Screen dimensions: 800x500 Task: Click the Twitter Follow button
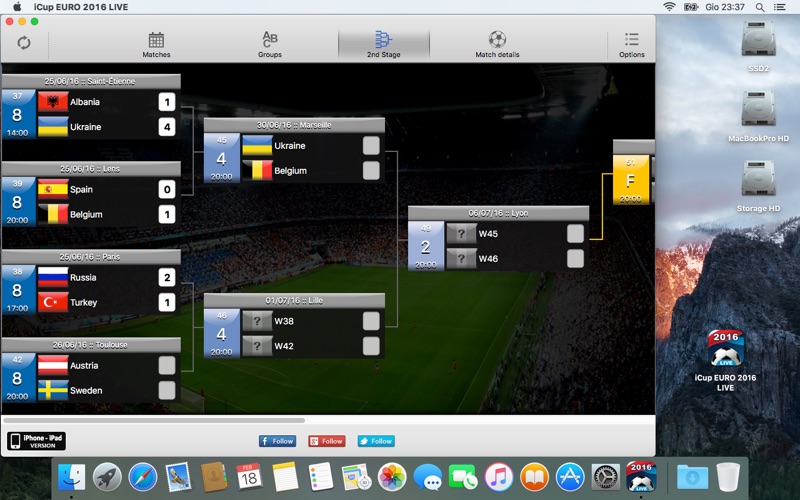[376, 441]
